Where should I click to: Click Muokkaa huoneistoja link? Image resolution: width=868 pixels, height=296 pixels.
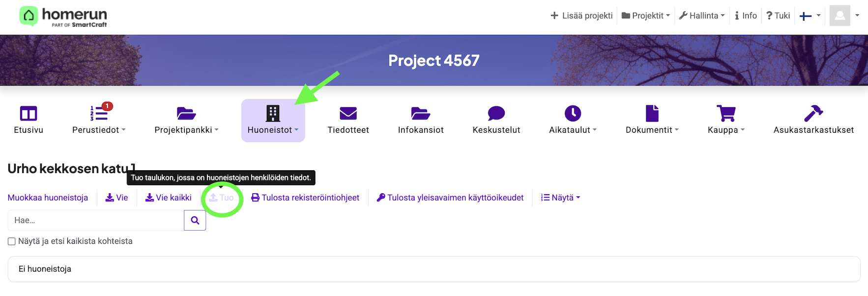tap(48, 198)
